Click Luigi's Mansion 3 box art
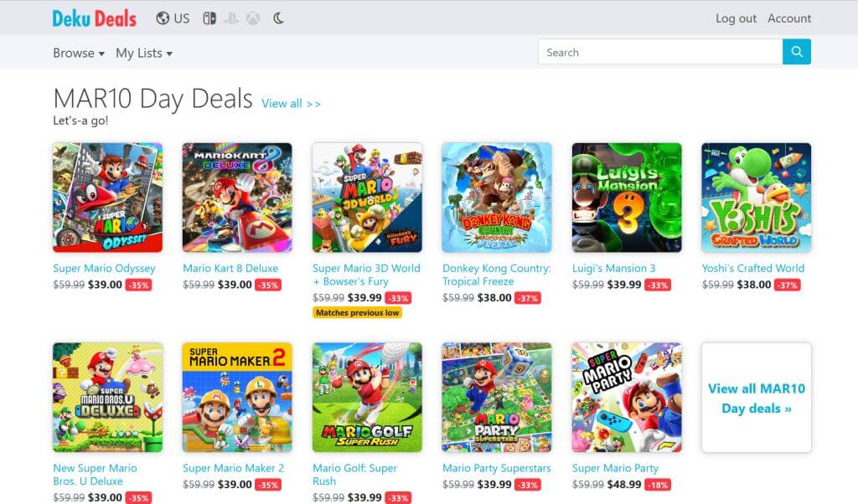The width and height of the screenshot is (858, 504). click(627, 198)
